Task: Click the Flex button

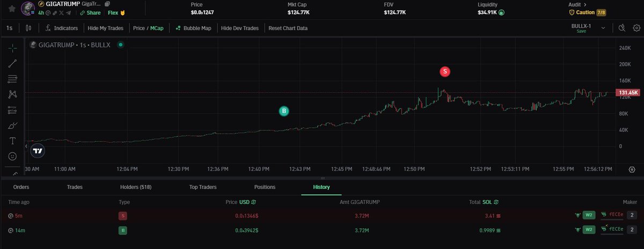Action: [116, 13]
